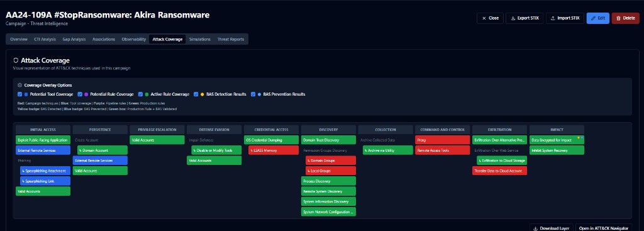Select Valid Accounts under Persistence
Viewport: 644px width, 231px height.
coord(100,171)
